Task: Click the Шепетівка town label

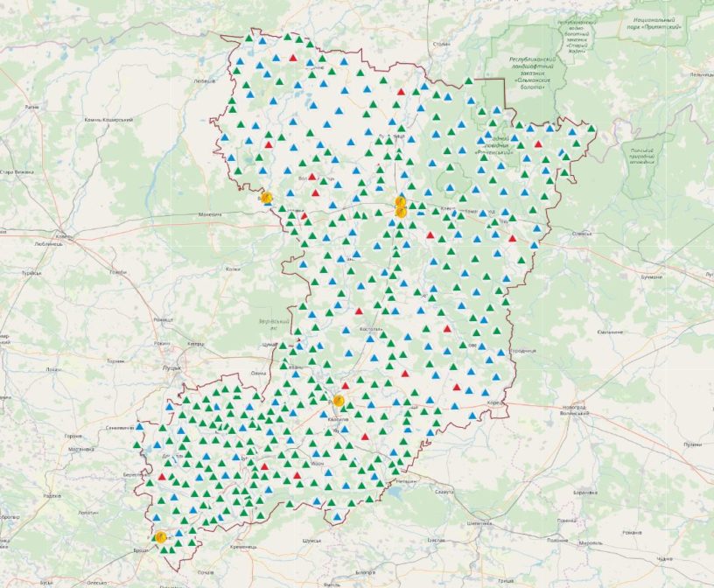Action: pyautogui.click(x=480, y=523)
